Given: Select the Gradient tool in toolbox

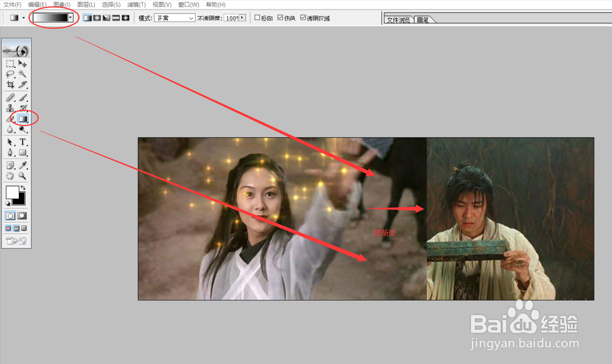Looking at the screenshot, I should (23, 119).
